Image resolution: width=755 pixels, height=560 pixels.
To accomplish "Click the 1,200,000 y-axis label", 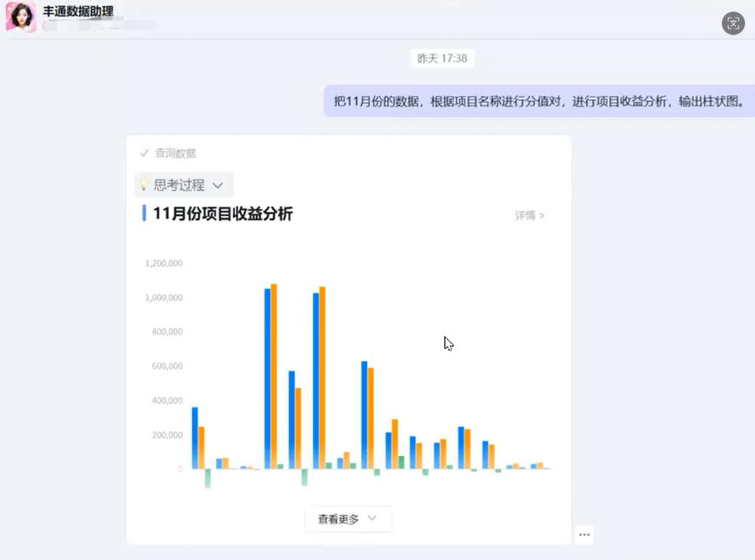I will 166,263.
